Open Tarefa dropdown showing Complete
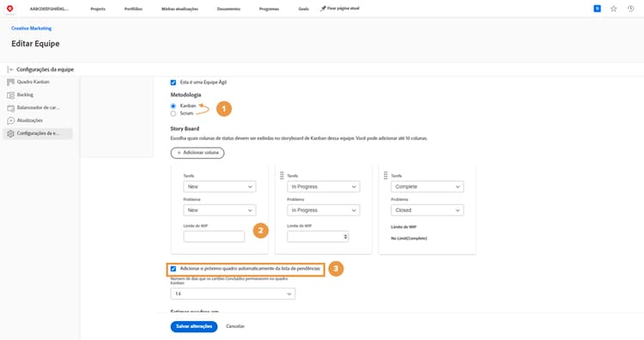The width and height of the screenshot is (644, 340). [x=428, y=186]
